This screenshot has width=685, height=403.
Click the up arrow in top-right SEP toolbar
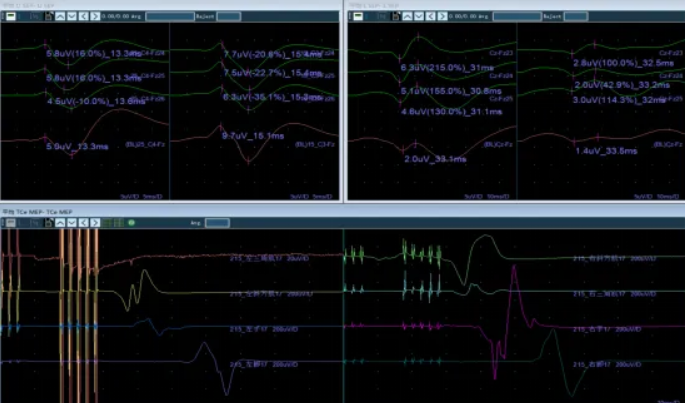[x=408, y=16]
